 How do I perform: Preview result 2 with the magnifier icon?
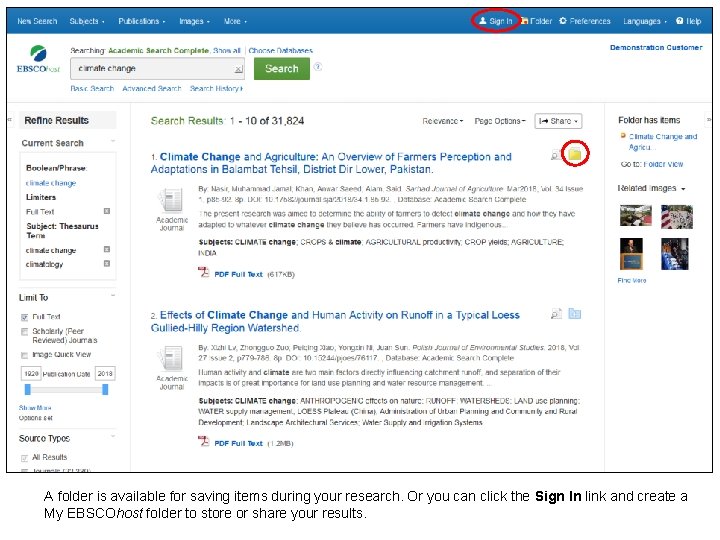pyautogui.click(x=556, y=314)
